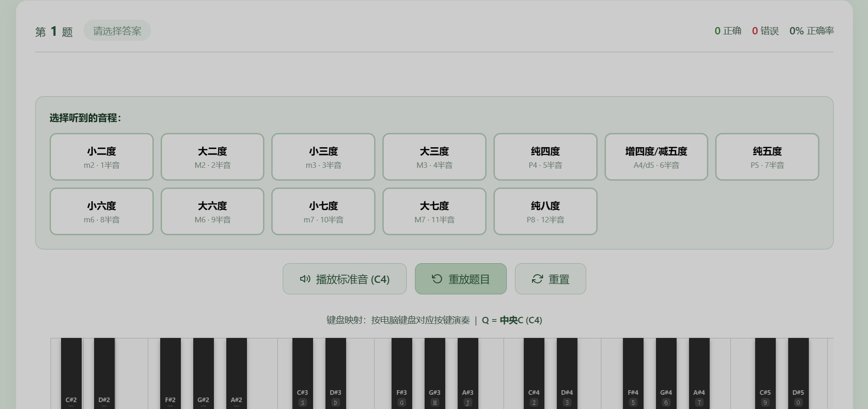868x409 pixels.
Task: Click the 请选择答案 status badge
Action: [x=117, y=31]
